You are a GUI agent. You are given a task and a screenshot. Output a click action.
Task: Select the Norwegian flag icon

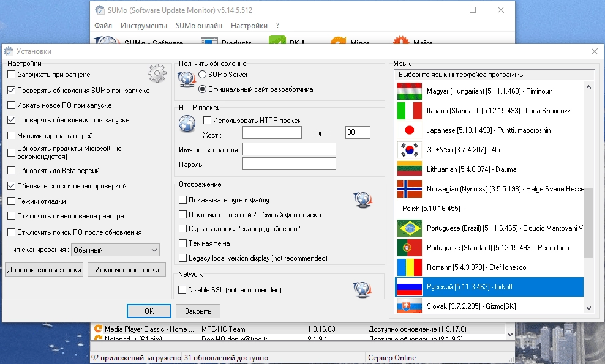click(410, 189)
